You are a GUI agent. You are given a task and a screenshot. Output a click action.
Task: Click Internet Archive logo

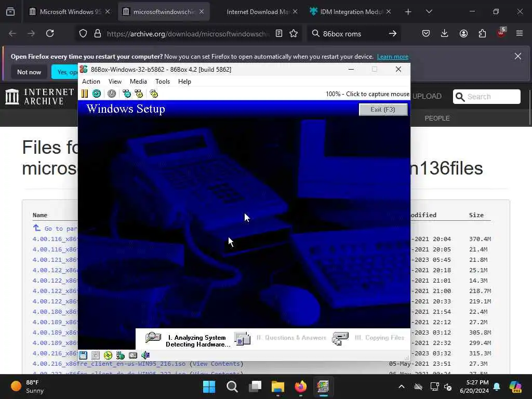pyautogui.click(x=39, y=96)
